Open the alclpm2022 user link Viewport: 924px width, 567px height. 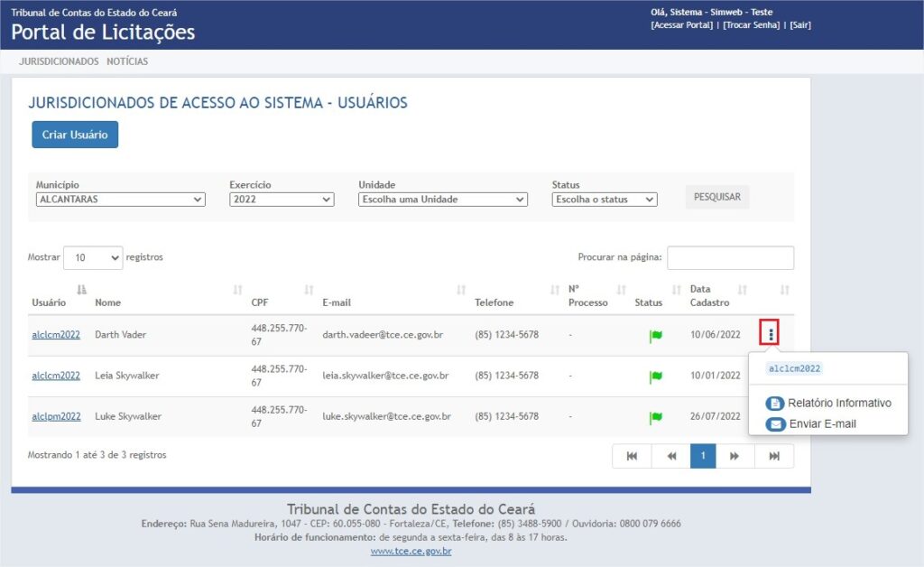(56, 416)
